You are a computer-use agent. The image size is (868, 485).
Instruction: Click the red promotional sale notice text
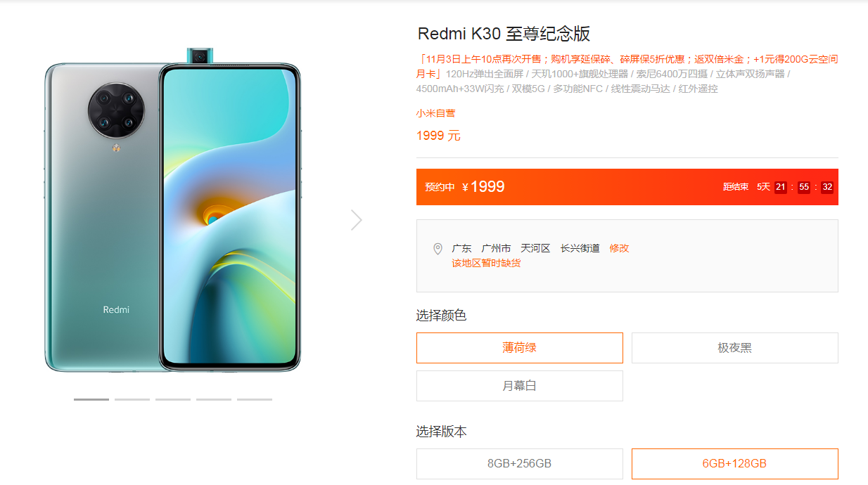click(x=627, y=59)
